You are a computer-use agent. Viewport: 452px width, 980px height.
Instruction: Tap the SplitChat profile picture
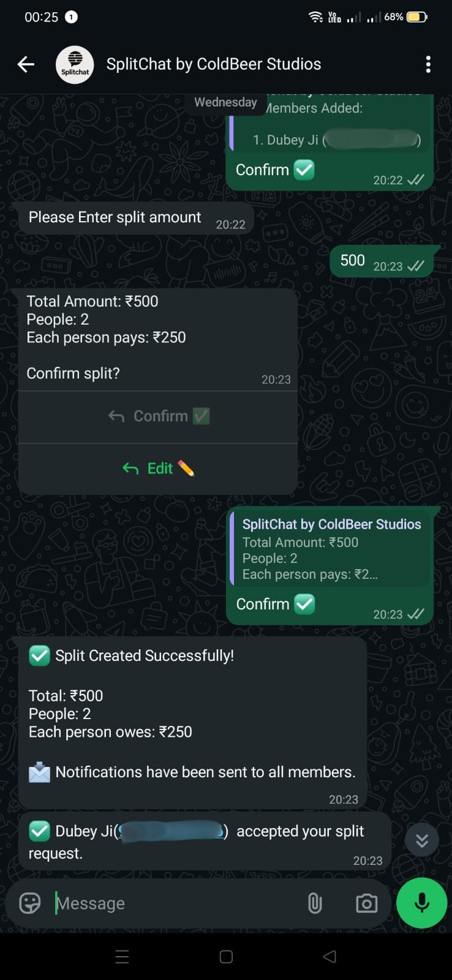(x=74, y=64)
